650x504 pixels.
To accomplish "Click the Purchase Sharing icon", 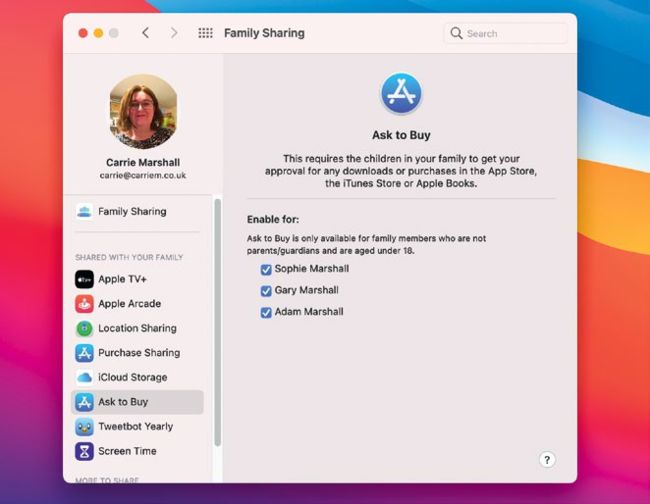I will point(84,353).
